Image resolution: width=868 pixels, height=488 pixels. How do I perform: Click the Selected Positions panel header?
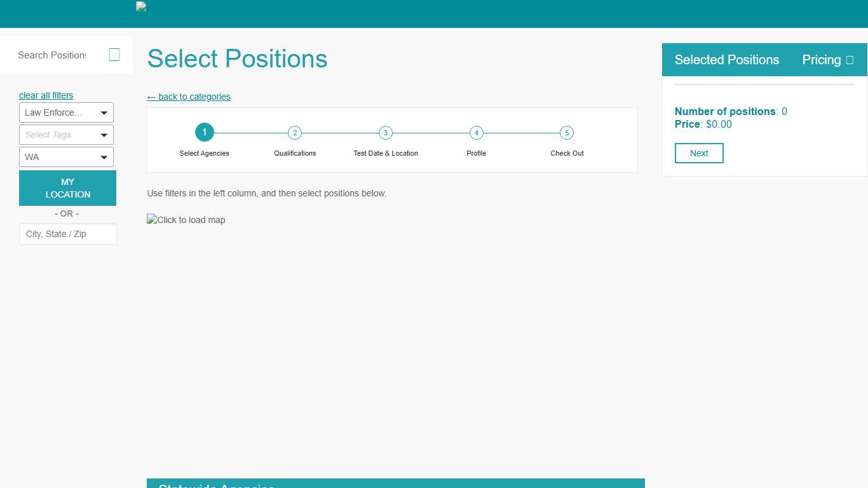click(727, 59)
